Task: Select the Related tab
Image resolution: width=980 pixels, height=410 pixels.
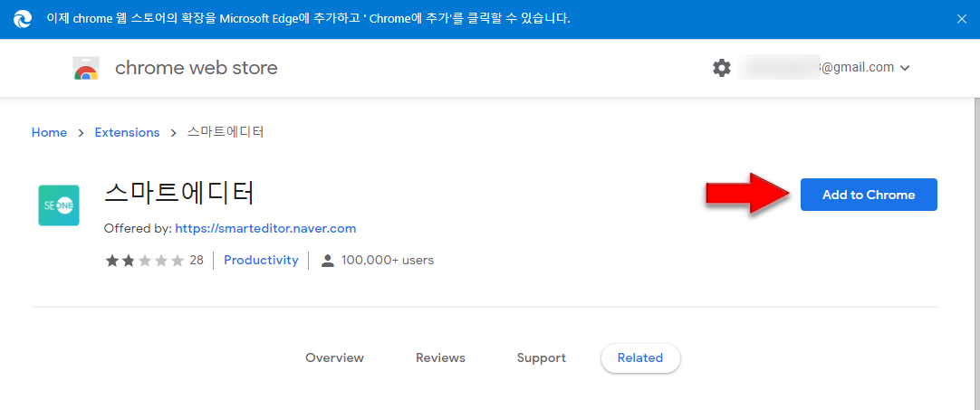Action: click(640, 358)
